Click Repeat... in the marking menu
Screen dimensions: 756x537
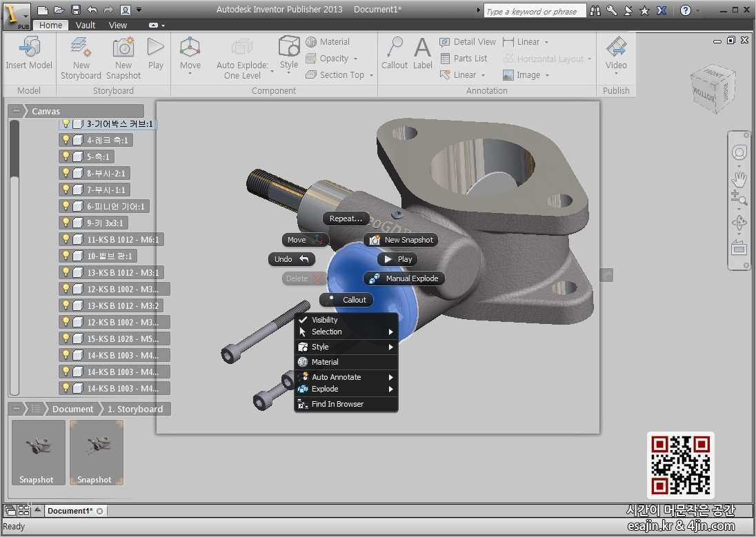click(346, 219)
